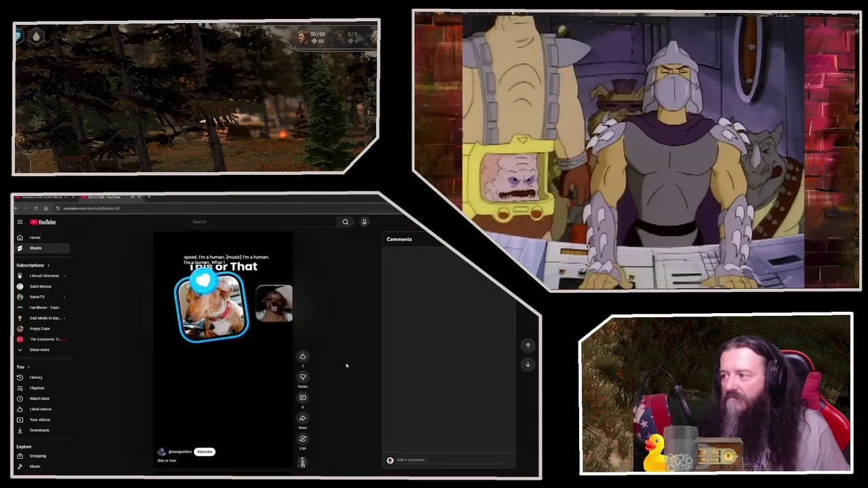Click the YouTube logo

[43, 222]
